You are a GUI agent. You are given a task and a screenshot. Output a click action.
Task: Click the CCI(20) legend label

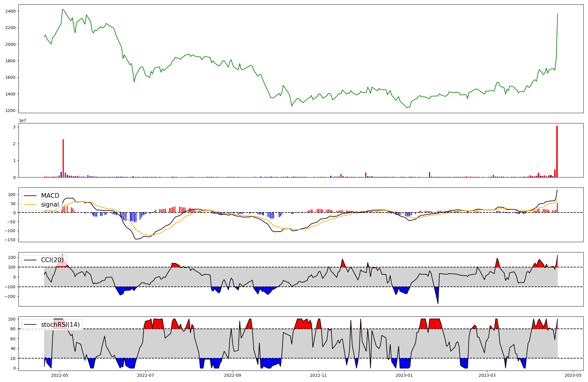(x=52, y=260)
